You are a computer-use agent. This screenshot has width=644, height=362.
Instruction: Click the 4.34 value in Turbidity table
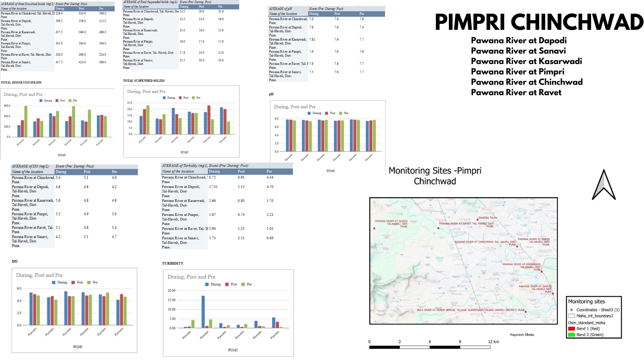tap(270, 177)
